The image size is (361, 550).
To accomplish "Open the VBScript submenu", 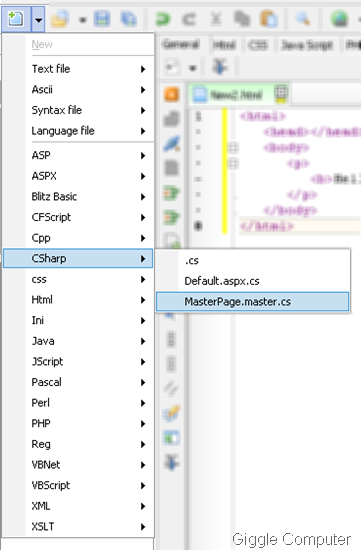I will [x=78, y=486].
